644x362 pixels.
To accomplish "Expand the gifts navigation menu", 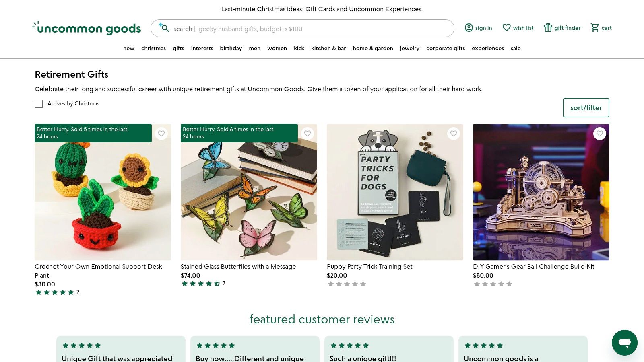I will point(178,48).
